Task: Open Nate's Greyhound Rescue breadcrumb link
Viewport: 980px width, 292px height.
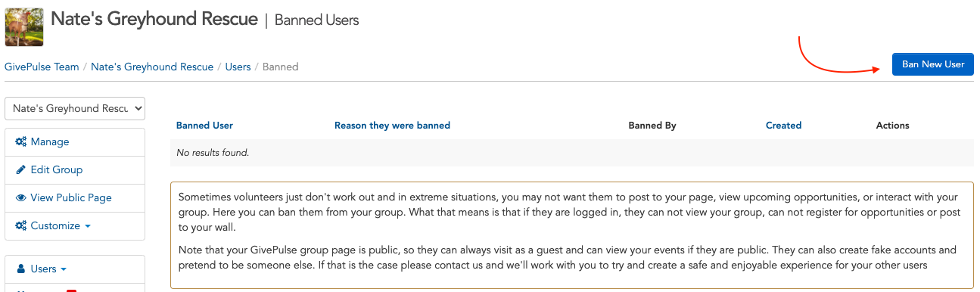Action: [152, 67]
